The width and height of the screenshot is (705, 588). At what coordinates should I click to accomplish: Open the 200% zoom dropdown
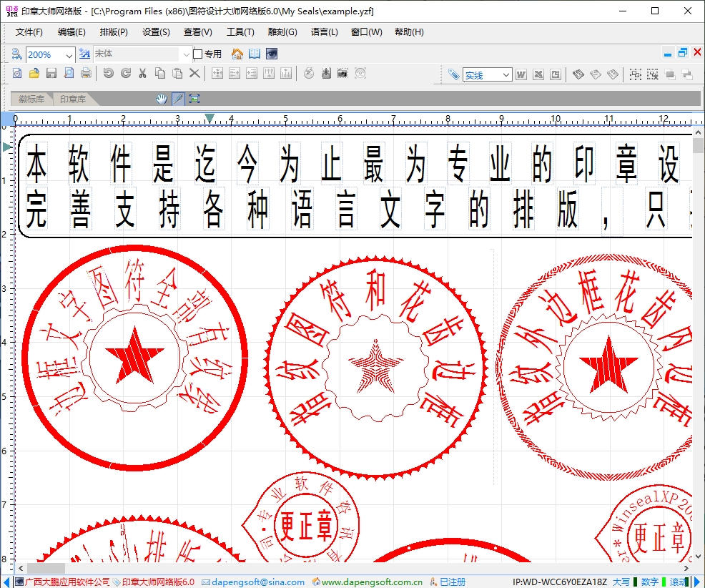point(69,54)
